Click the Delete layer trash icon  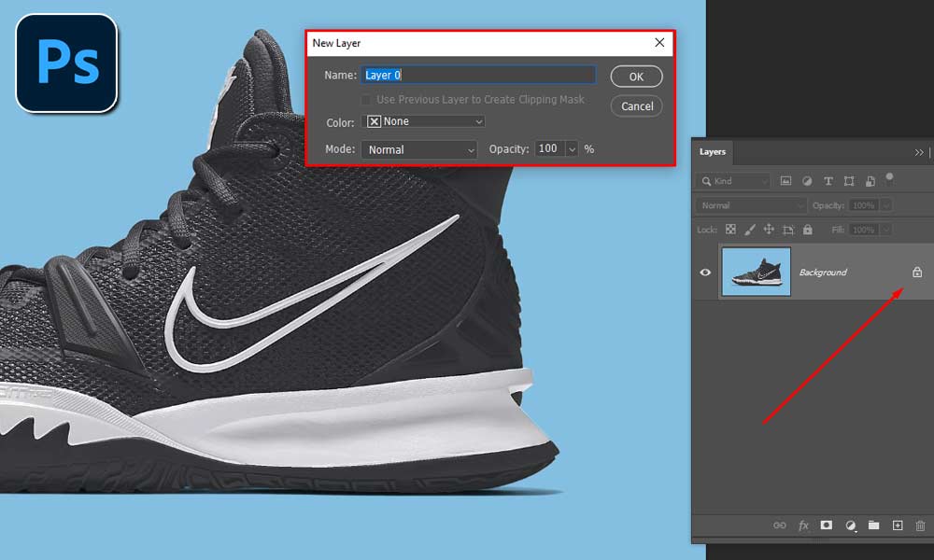pos(920,525)
